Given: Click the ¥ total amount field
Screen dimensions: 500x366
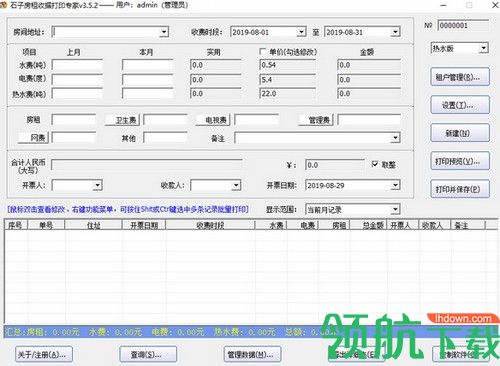Looking at the screenshot, I should point(335,165).
